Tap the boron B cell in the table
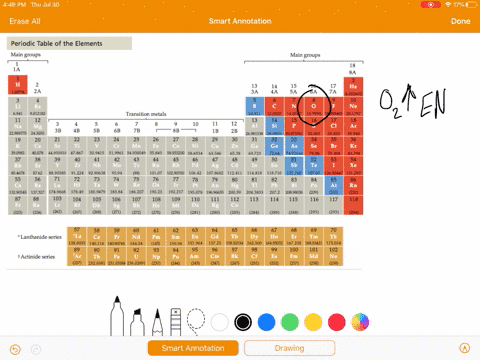Screen dimensions: 480x360 click(x=255, y=106)
